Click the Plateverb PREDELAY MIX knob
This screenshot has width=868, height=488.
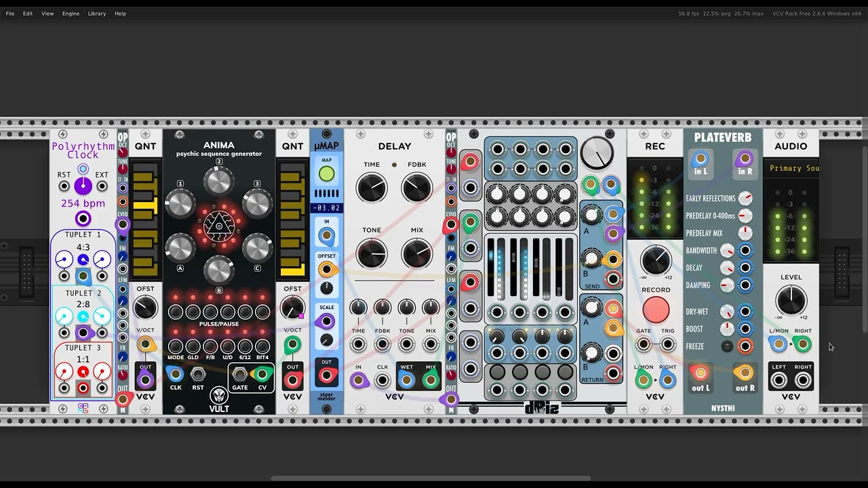pyautogui.click(x=745, y=233)
